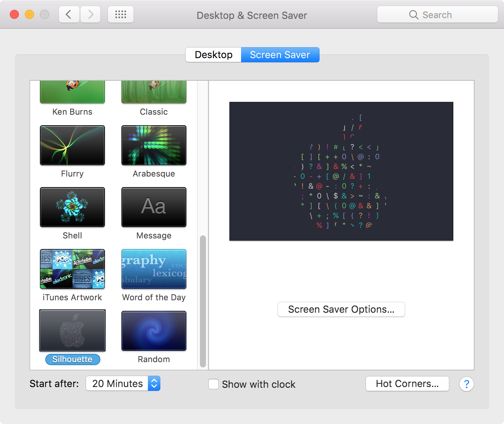Open Screen Saver Options

click(x=341, y=309)
